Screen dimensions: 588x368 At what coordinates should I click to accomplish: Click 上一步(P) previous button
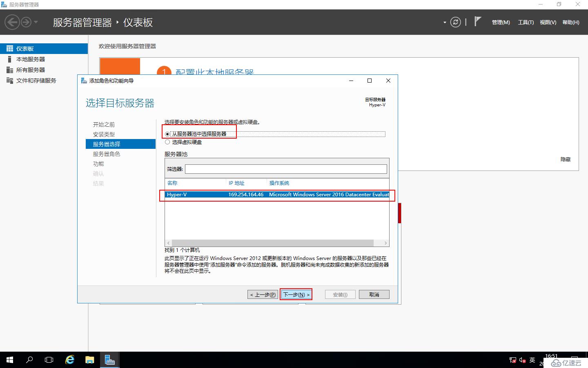(263, 294)
